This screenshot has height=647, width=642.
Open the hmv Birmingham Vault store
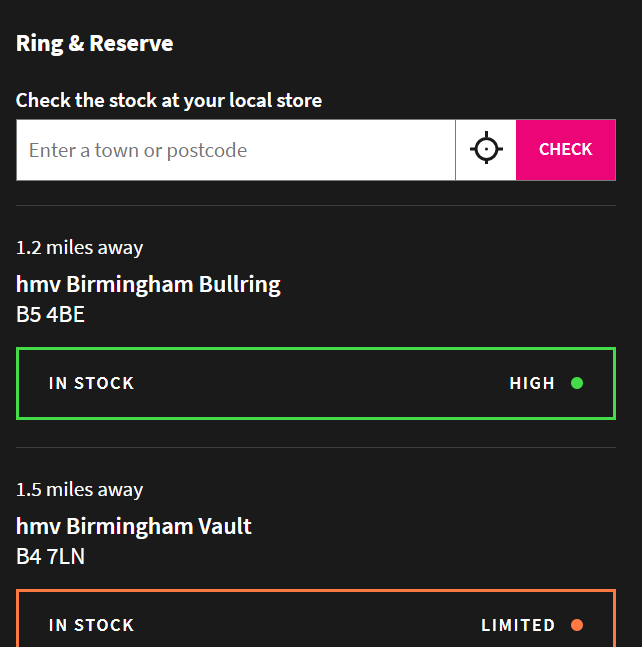click(x=134, y=526)
